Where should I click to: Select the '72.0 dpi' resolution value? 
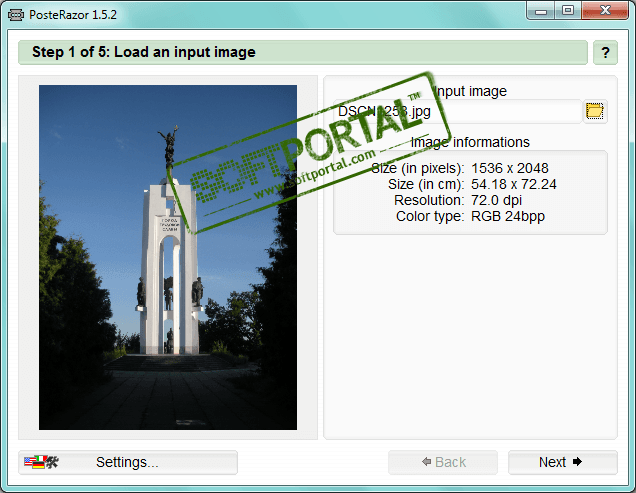(x=496, y=200)
